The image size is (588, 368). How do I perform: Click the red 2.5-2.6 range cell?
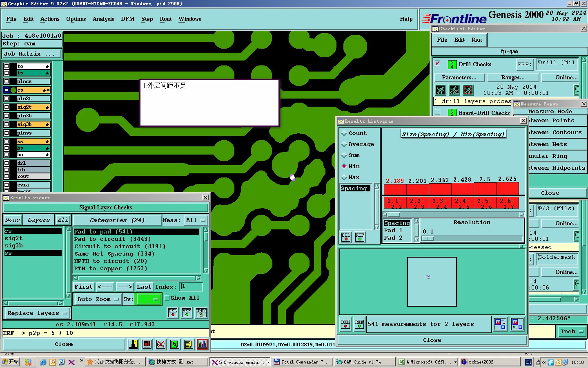coord(485,203)
